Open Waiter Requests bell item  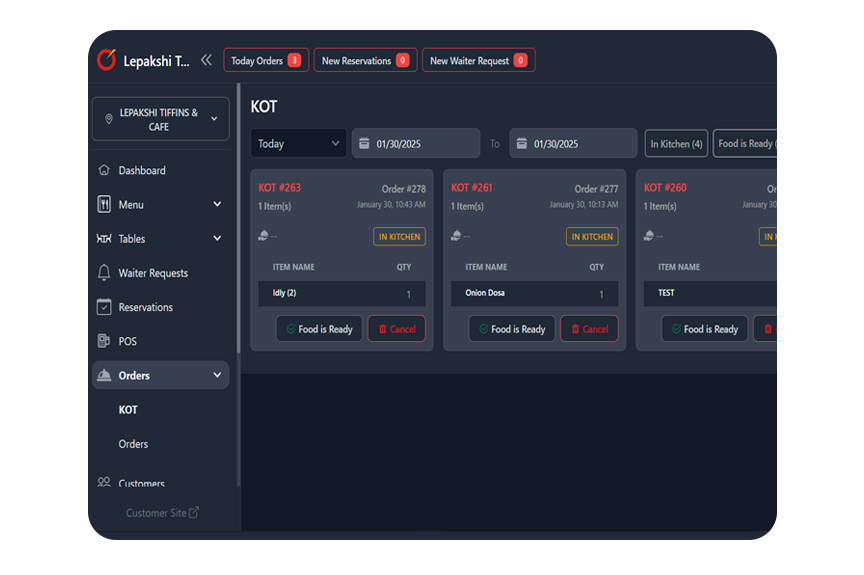pyautogui.click(x=152, y=273)
